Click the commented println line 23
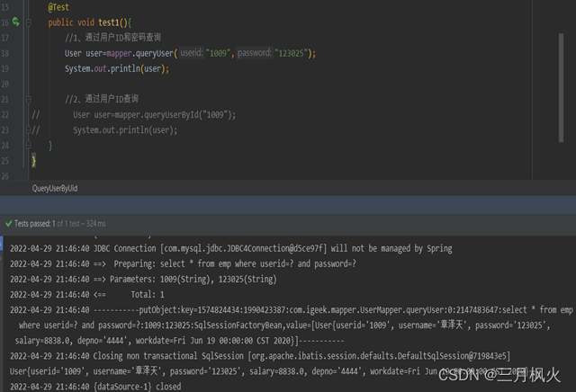Image resolution: width=576 pixels, height=392 pixels. click(x=125, y=130)
